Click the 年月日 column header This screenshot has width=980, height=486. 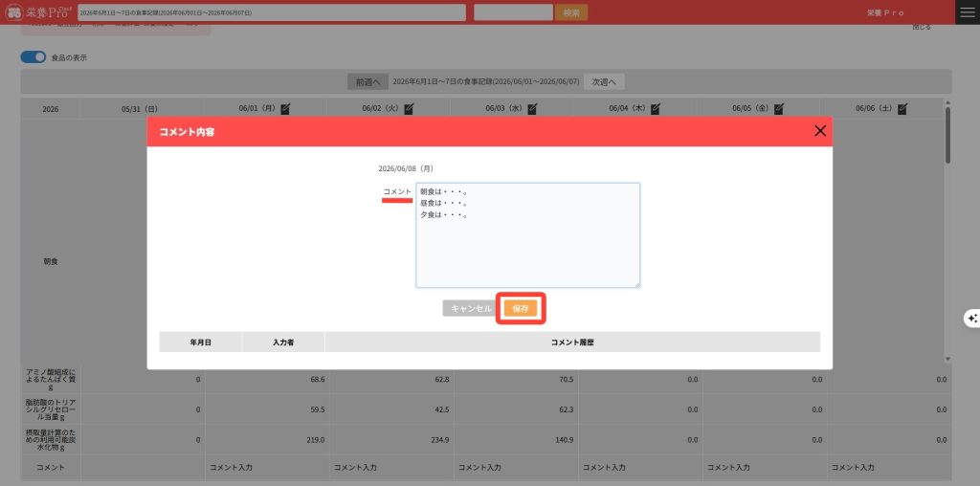click(x=200, y=342)
